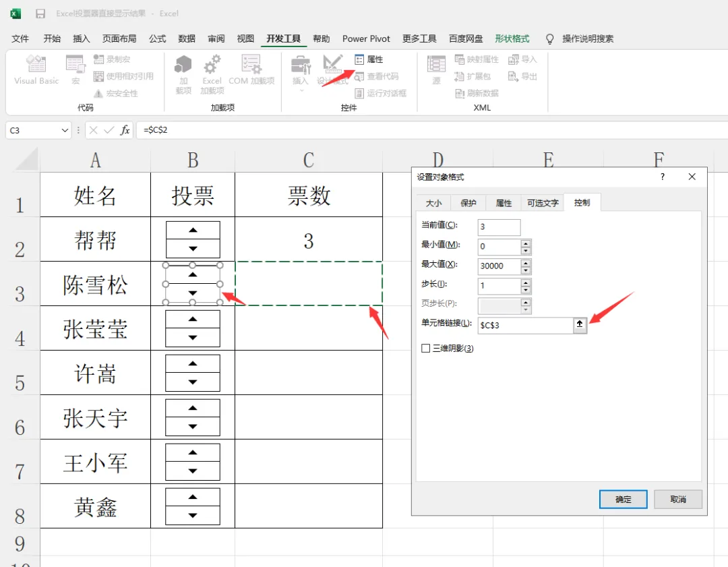Click Expansion Packs (扩展包)
This screenshot has height=567, width=728.
(x=473, y=76)
